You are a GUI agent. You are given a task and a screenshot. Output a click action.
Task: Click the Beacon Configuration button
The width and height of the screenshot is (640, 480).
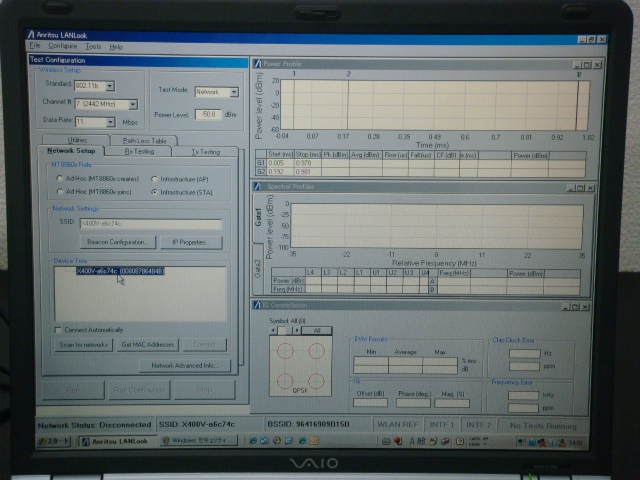coord(118,242)
